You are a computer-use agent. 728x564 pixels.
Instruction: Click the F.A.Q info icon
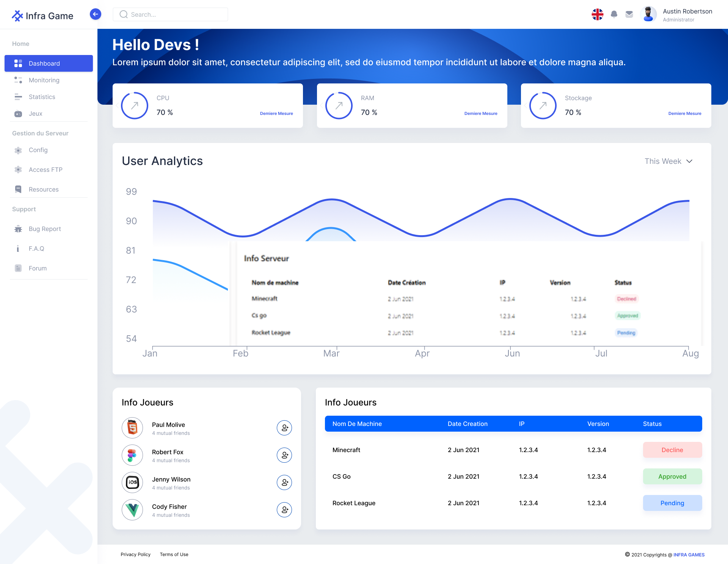18,248
